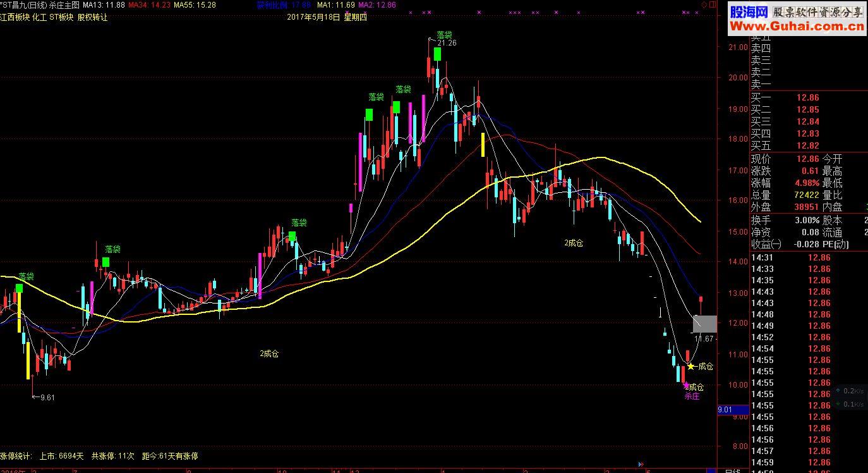
Task: Select the red MA34: 14.23 readout
Action: 150,5
